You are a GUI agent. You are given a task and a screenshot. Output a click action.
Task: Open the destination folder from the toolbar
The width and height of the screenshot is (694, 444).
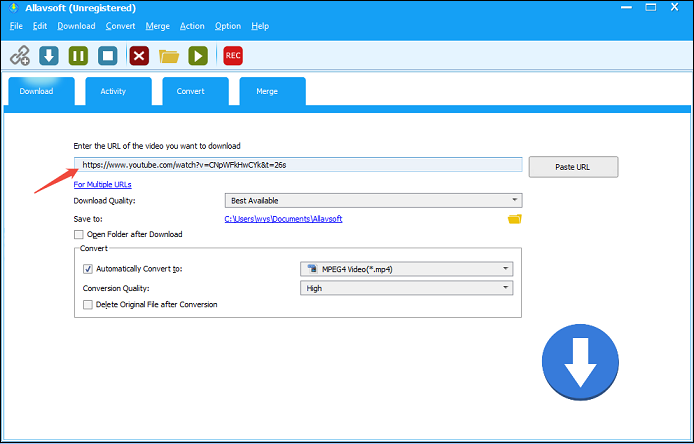click(x=169, y=56)
